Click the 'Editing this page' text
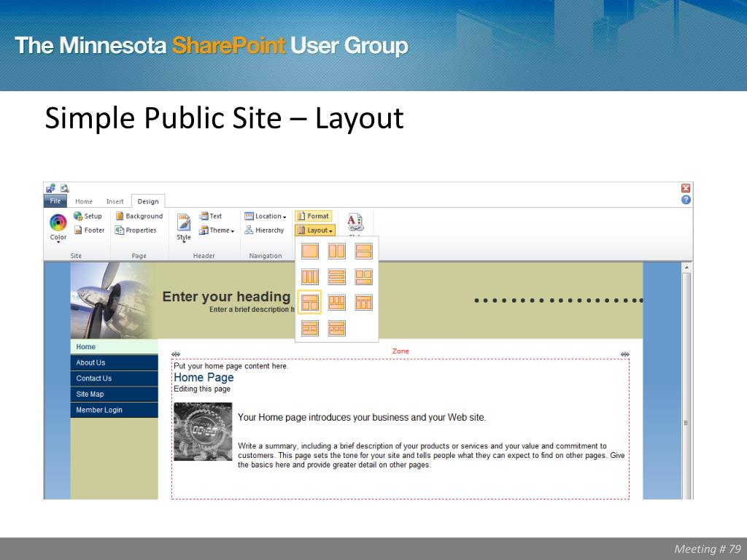Viewport: 747px width, 560px height. [202, 389]
